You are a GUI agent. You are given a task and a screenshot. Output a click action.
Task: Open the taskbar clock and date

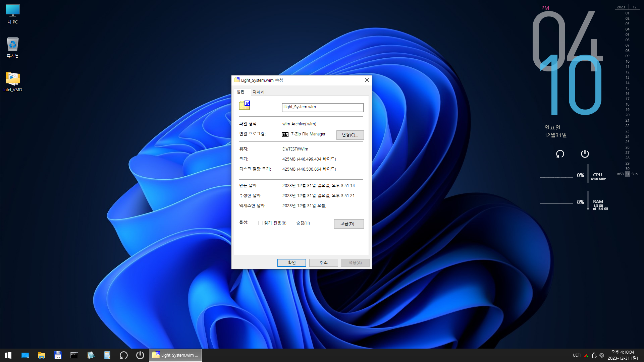tap(623, 355)
